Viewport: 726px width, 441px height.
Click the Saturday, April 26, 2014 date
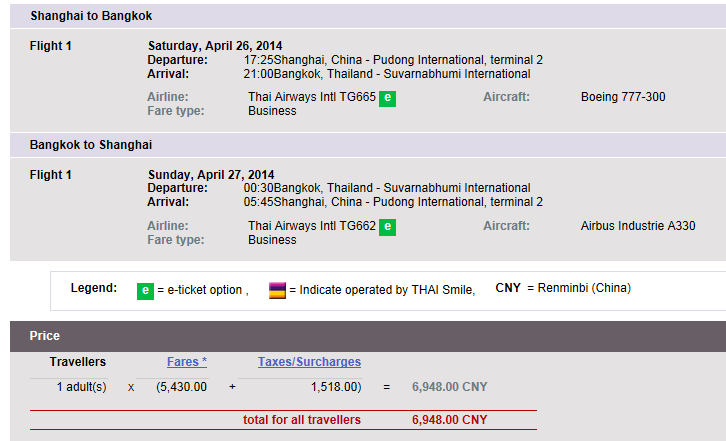tap(215, 46)
